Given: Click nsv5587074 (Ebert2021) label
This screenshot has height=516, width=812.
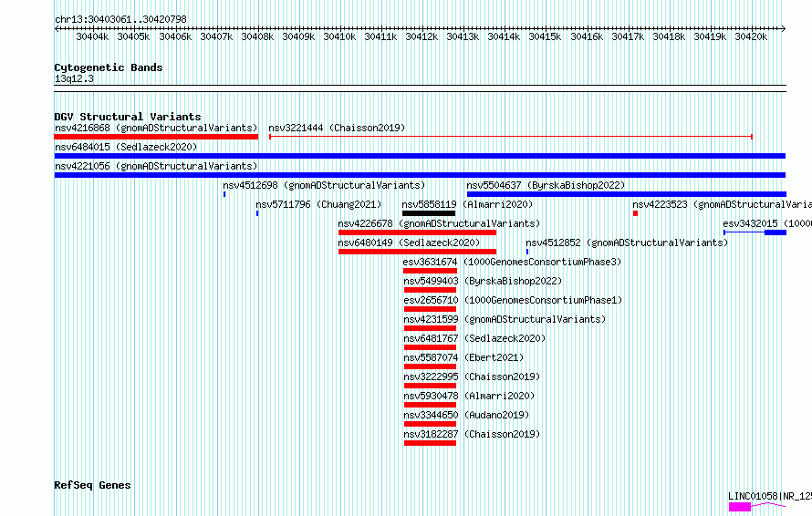Looking at the screenshot, I should pyautogui.click(x=463, y=357).
